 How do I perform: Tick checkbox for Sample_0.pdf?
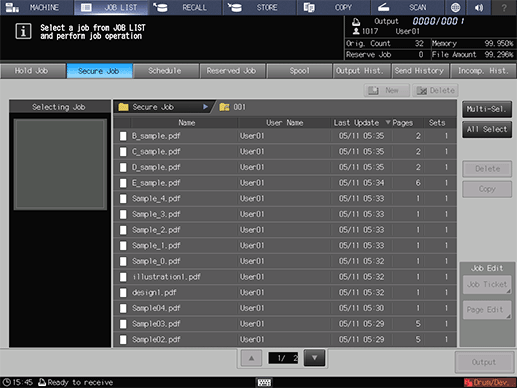tap(123, 261)
